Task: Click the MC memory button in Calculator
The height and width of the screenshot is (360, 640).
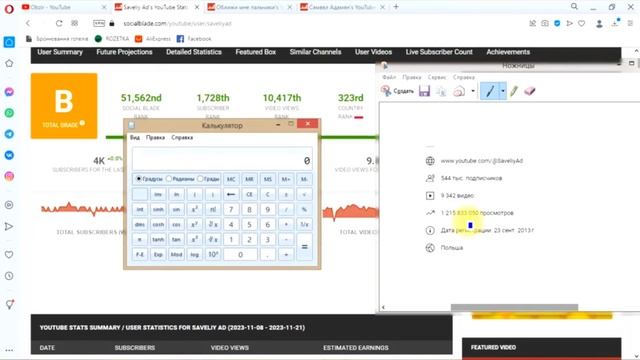Action: point(231,179)
